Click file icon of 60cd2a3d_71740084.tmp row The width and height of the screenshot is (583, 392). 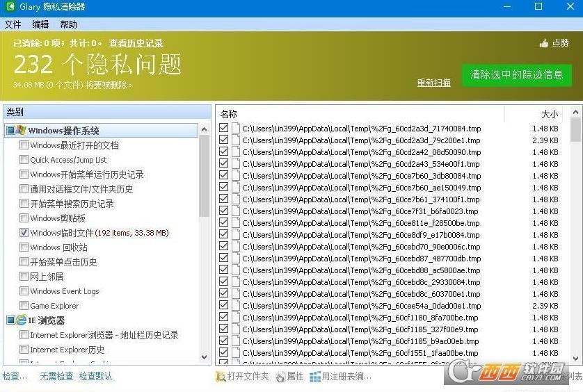(x=235, y=128)
